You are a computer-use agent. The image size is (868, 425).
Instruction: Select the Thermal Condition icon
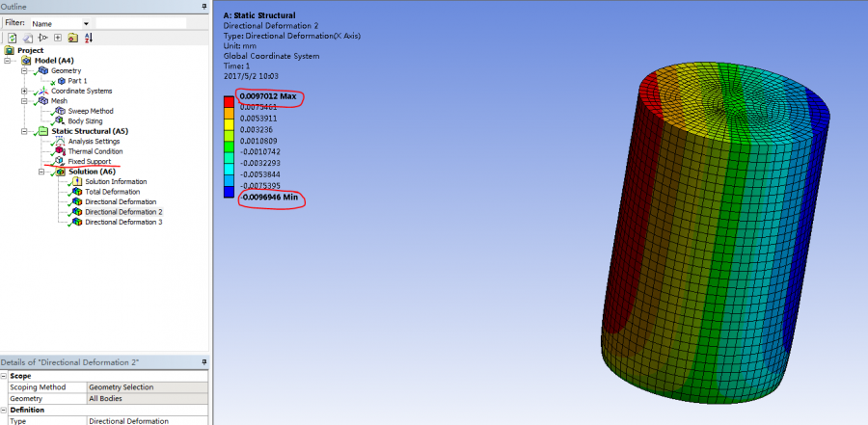(x=61, y=151)
